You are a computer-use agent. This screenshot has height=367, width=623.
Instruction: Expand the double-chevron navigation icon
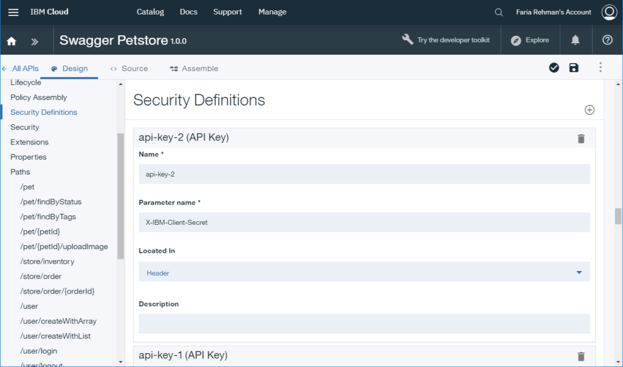click(35, 41)
